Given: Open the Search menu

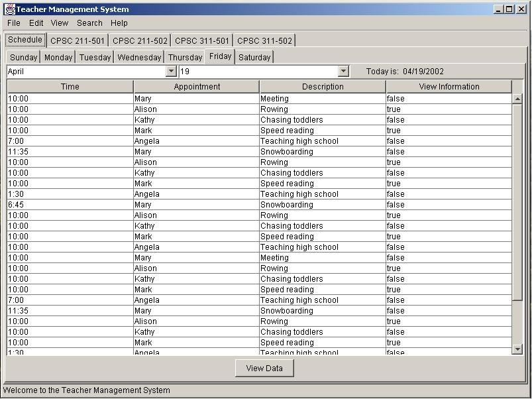Looking at the screenshot, I should click(89, 23).
